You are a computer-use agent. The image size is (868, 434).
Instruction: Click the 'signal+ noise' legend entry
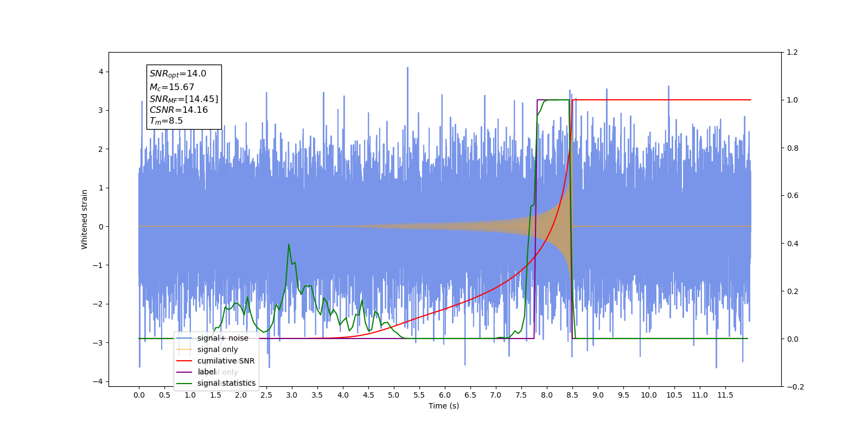coord(212,338)
